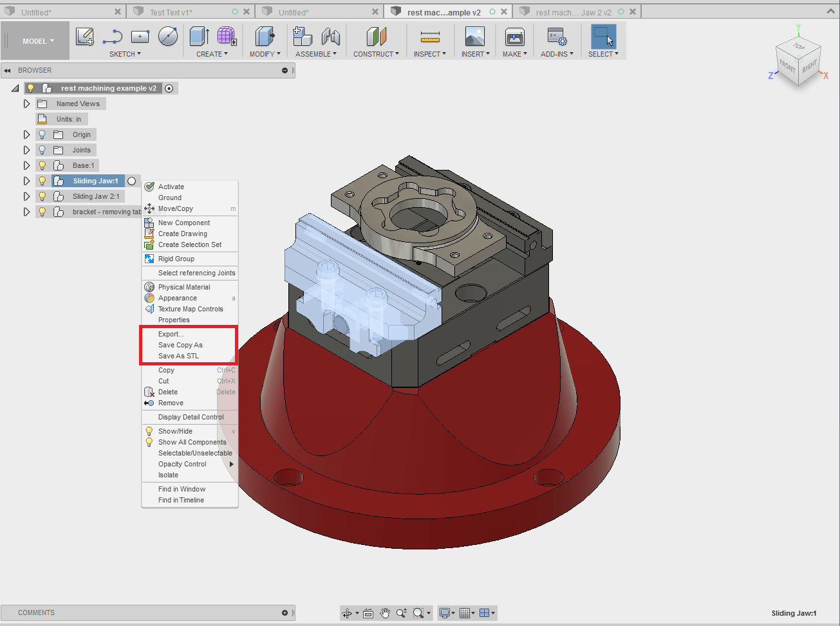840x626 pixels.
Task: Choose Move/Copy from the context menu
Action: pos(175,208)
